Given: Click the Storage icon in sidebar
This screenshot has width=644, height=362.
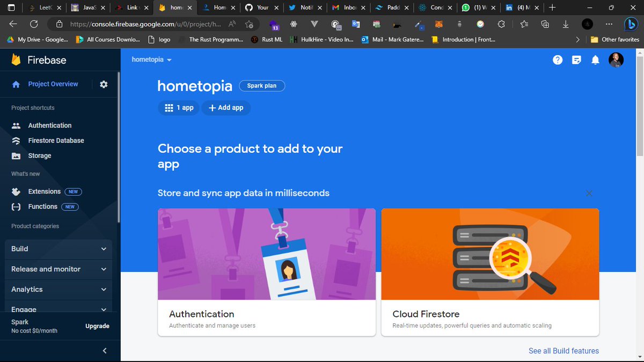Looking at the screenshot, I should 16,156.
